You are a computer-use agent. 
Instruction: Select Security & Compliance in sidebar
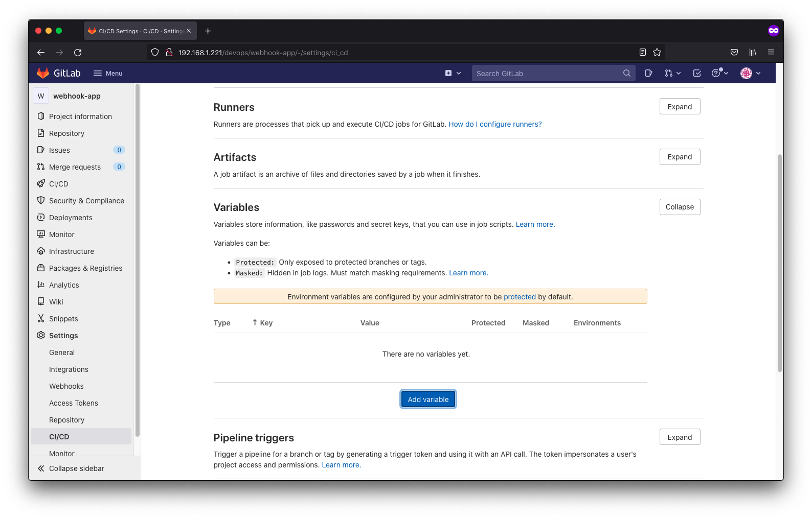(x=86, y=201)
